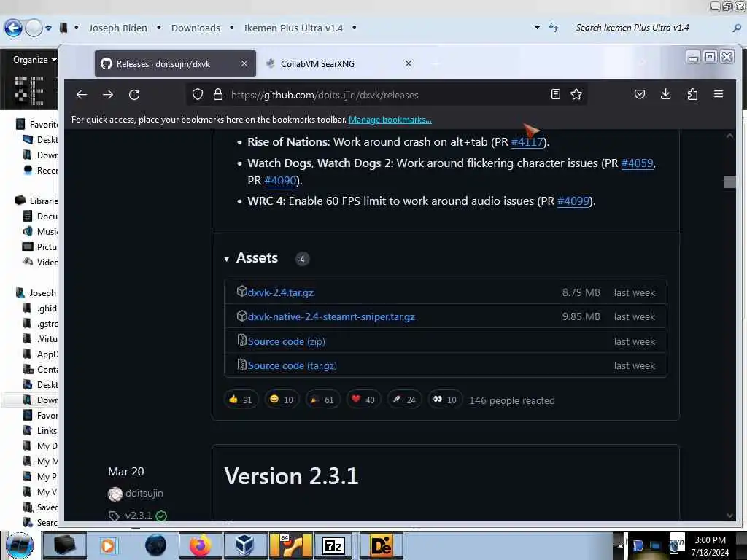Toggle smile reaction with 10
Viewport: 747px width, 560px height.
[x=282, y=400]
